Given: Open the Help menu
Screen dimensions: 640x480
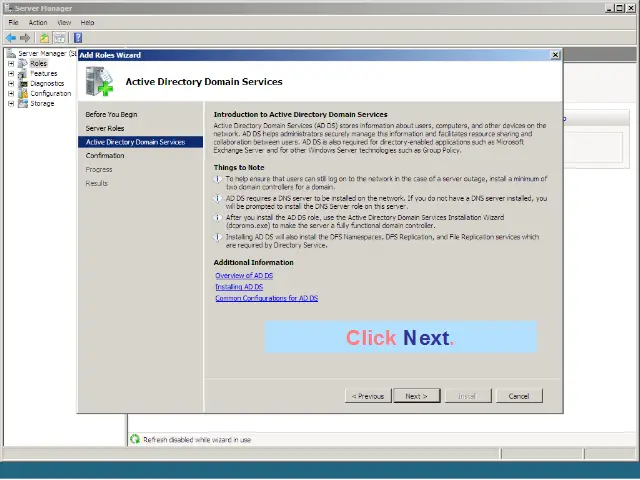Looking at the screenshot, I should point(87,22).
